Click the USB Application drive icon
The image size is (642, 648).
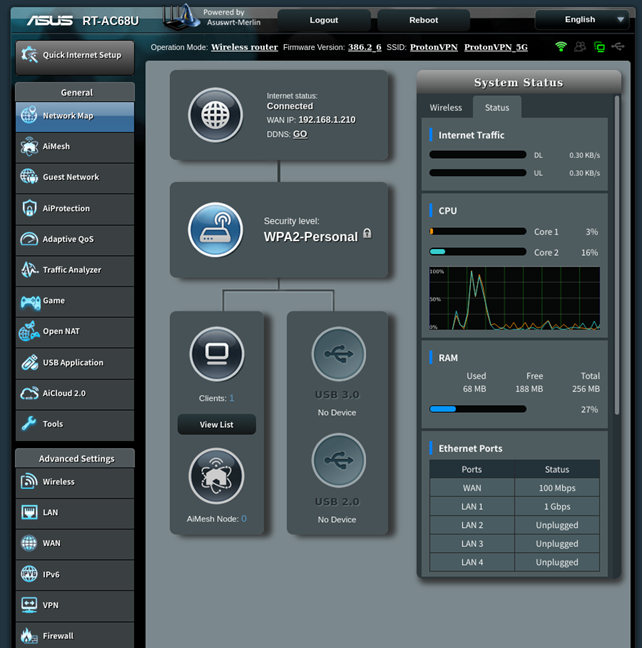[x=29, y=362]
